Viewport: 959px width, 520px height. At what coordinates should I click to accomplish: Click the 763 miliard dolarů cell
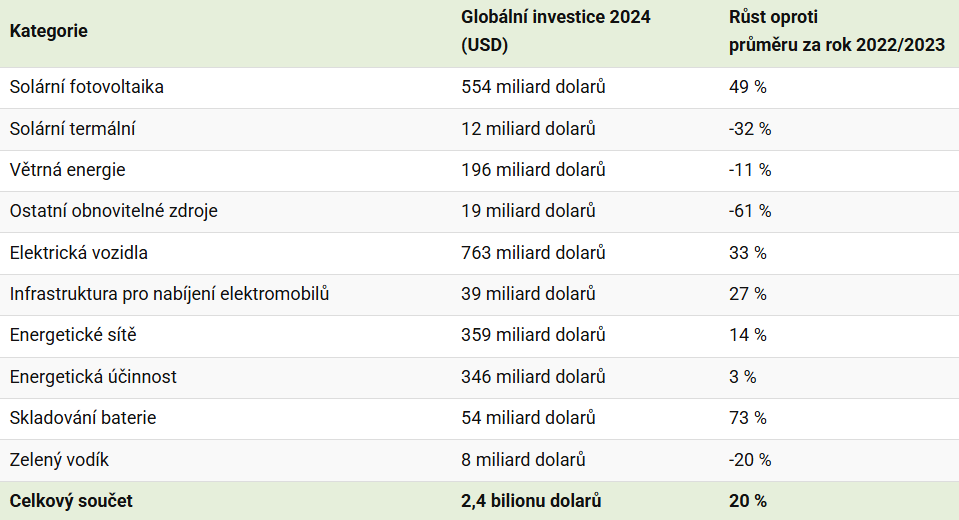[533, 253]
